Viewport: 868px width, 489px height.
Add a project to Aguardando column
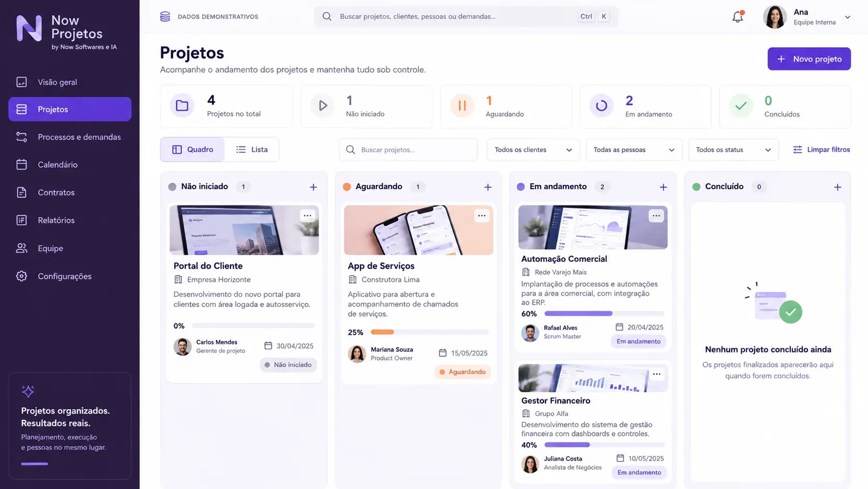[x=487, y=187]
